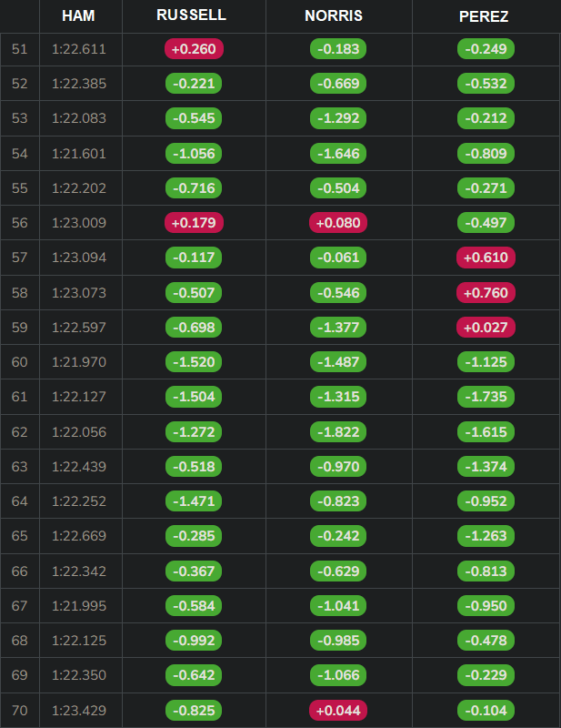Select Hamilton's lap time 1:23.429
Image resolution: width=561 pixels, height=728 pixels.
[80, 710]
